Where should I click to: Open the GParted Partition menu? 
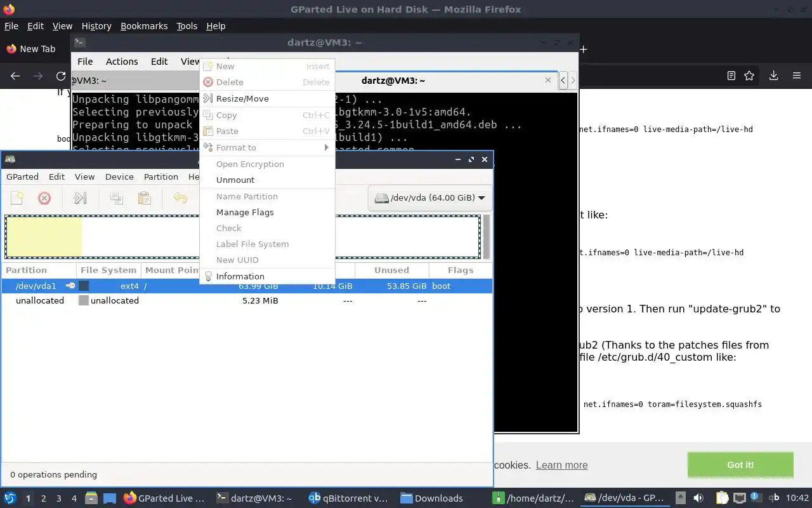[x=161, y=177]
